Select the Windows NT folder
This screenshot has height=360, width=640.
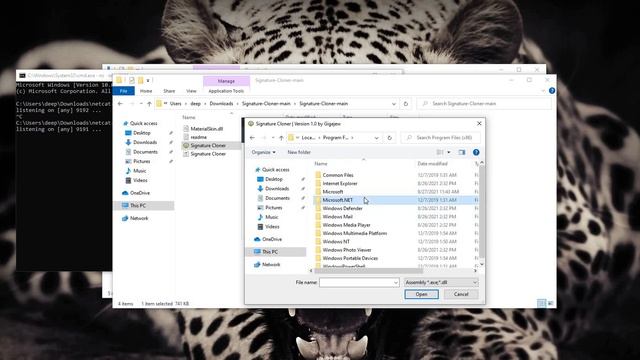336,242
